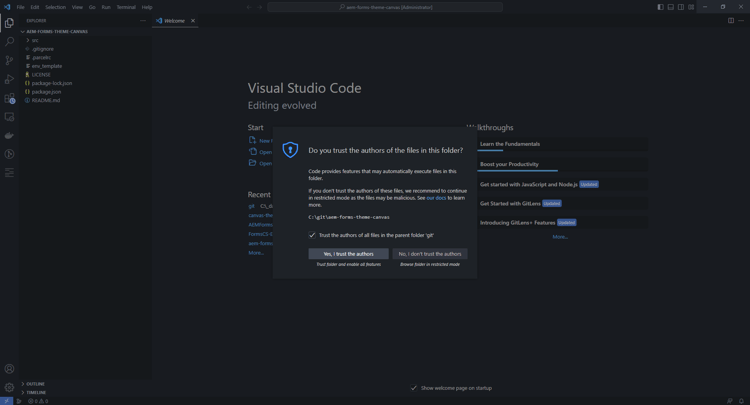Toggle Show welcome page on startup

[x=414, y=388]
